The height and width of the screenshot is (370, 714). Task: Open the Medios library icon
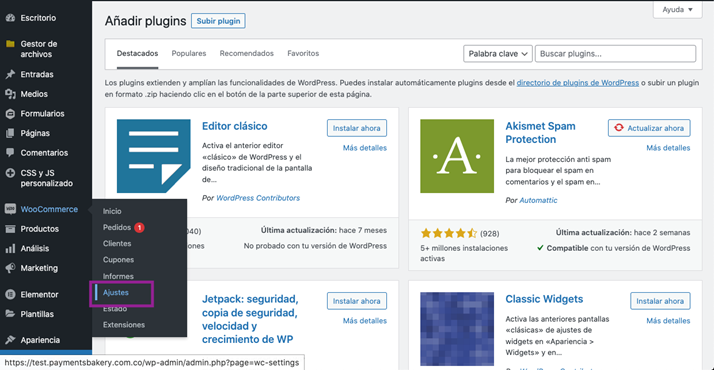(10, 94)
